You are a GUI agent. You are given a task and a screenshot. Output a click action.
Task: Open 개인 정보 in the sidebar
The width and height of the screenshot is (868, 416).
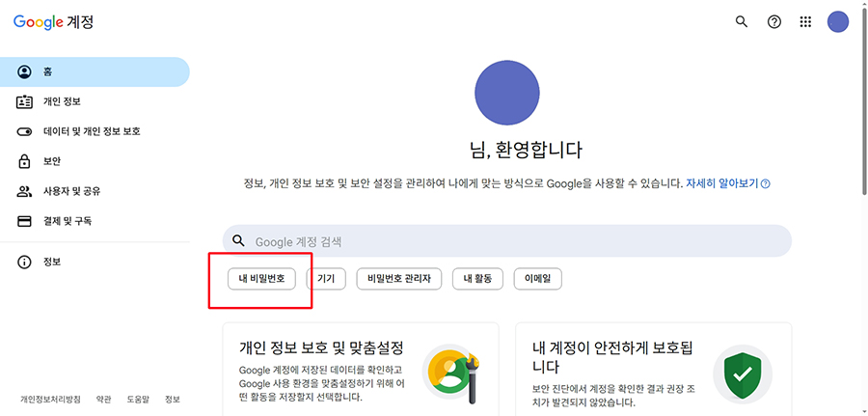(x=95, y=102)
